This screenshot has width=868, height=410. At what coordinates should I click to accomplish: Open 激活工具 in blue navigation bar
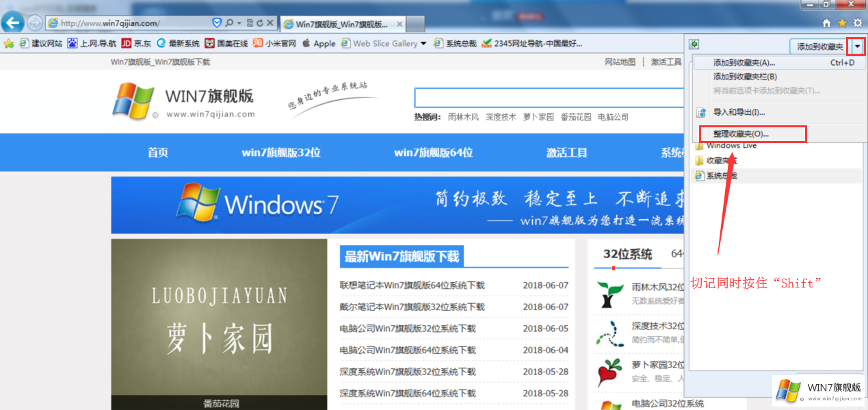[567, 153]
